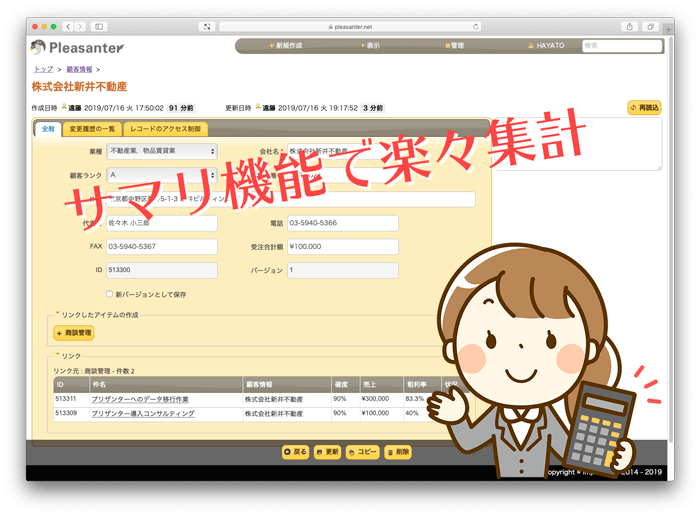
Task: Click the バージョン field
Action: click(342, 270)
